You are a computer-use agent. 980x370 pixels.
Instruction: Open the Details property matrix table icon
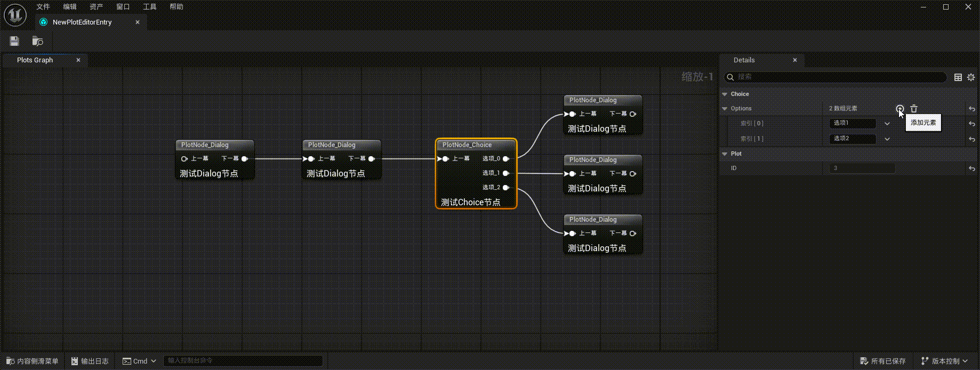point(958,77)
